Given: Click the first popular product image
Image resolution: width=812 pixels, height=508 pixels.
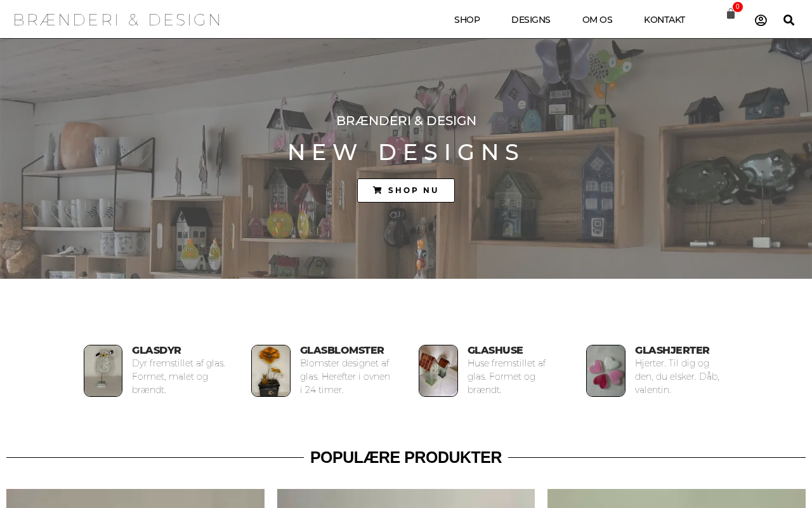Looking at the screenshot, I should pyautogui.click(x=135, y=498).
